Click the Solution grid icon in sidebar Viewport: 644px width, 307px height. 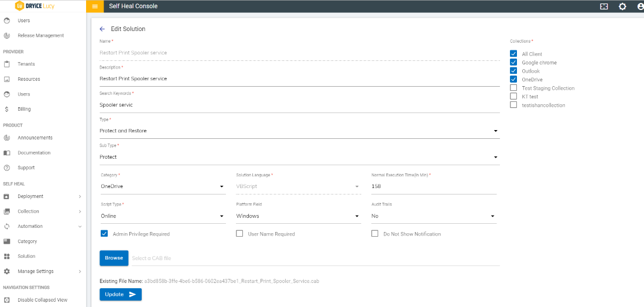click(7, 256)
